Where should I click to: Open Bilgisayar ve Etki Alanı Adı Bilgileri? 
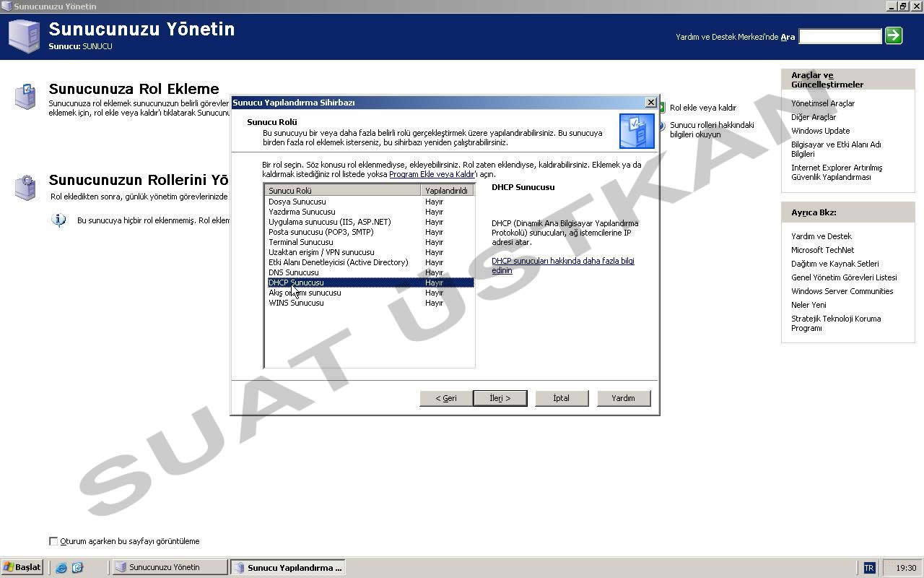coord(836,149)
